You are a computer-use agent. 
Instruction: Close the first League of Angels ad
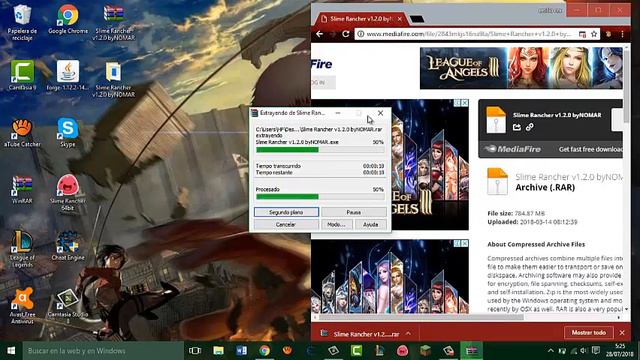(464, 103)
